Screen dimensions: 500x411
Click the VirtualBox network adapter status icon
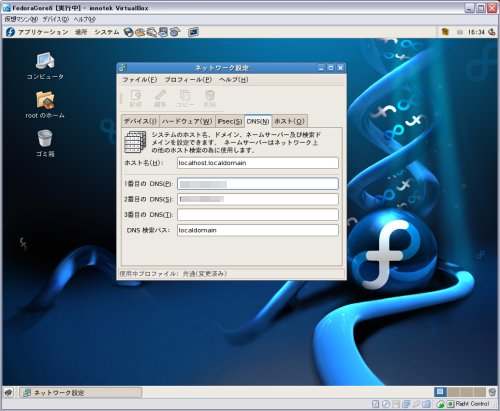406,404
